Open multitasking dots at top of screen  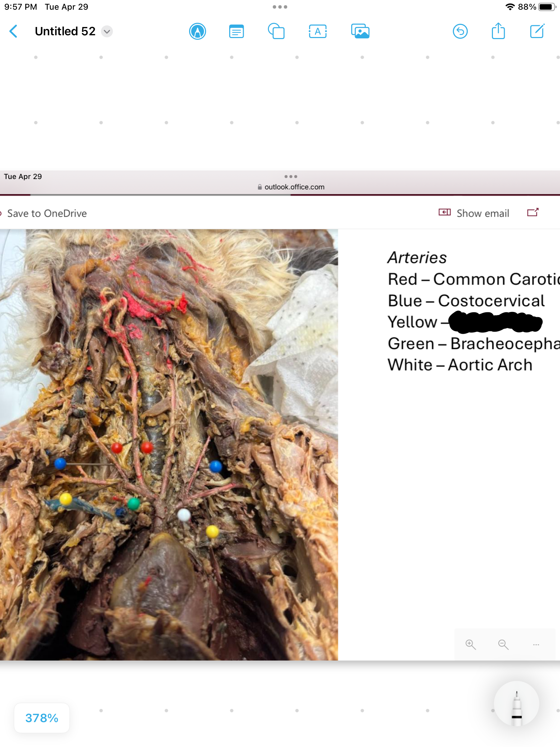280,7
